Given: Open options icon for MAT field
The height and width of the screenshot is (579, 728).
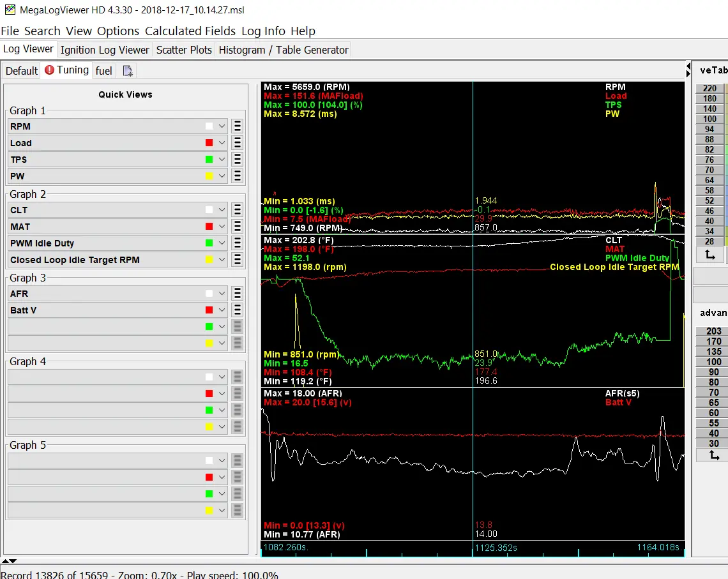Looking at the screenshot, I should (238, 227).
